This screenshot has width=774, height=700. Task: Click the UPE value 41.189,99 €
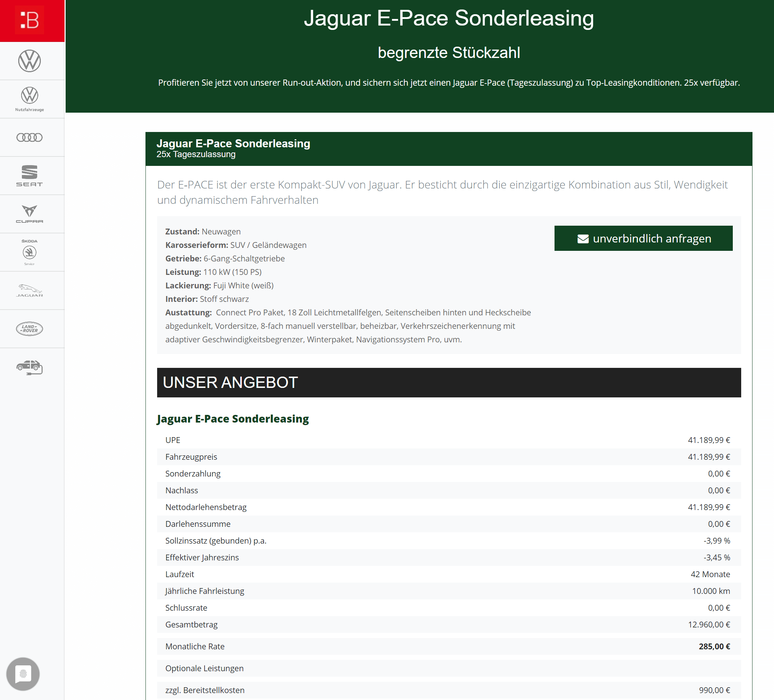709,440
